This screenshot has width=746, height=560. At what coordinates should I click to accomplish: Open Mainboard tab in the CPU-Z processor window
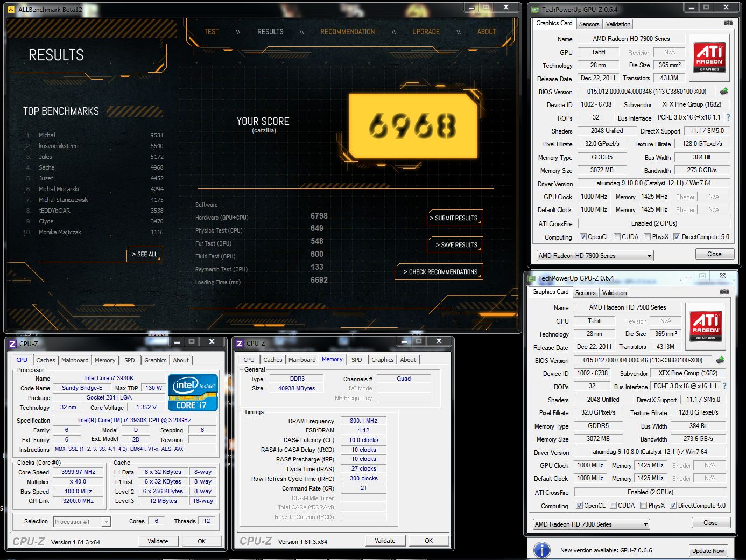click(x=75, y=360)
